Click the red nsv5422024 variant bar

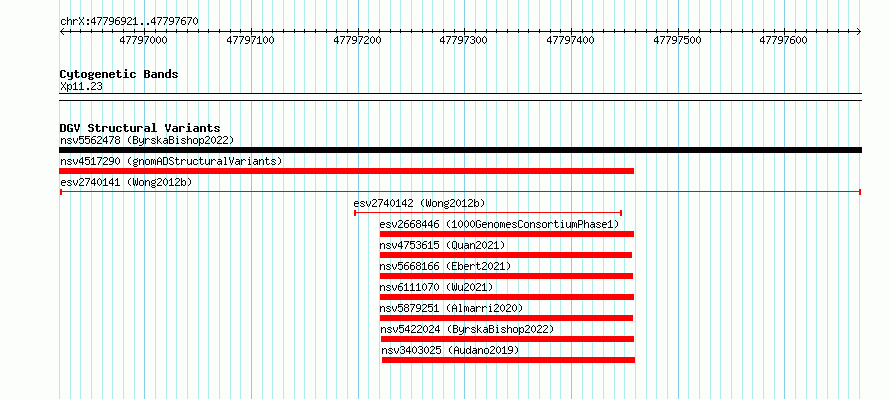pos(507,339)
